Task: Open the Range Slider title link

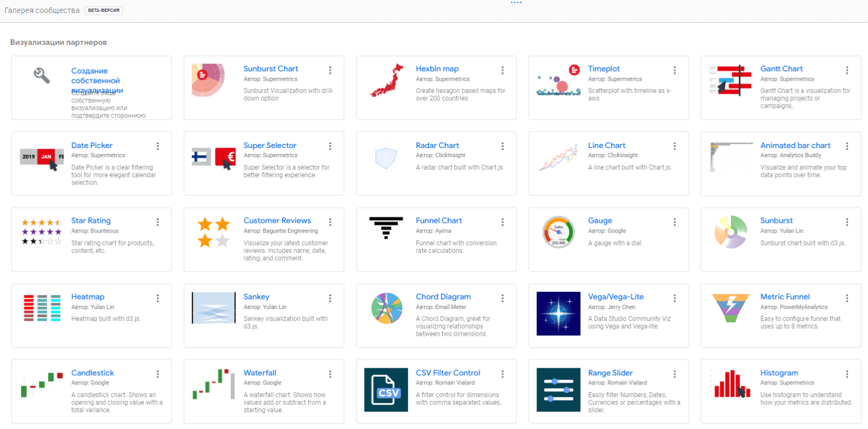Action: [610, 373]
